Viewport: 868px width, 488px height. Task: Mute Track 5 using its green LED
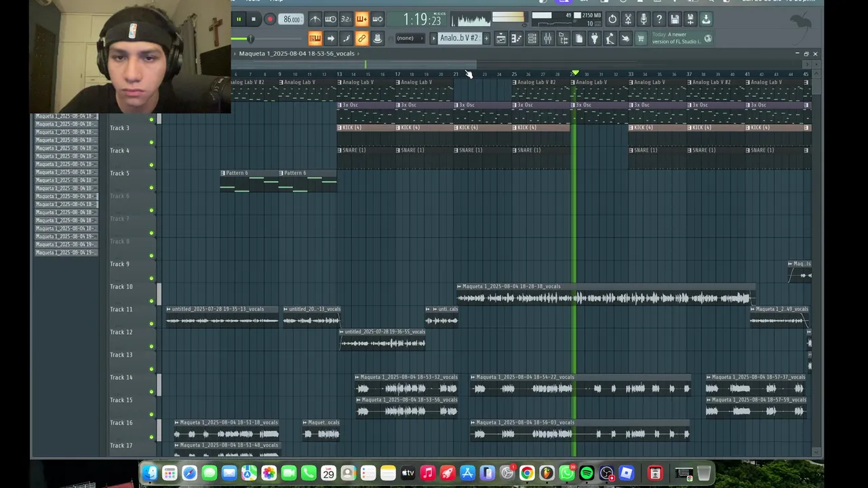pos(151,188)
